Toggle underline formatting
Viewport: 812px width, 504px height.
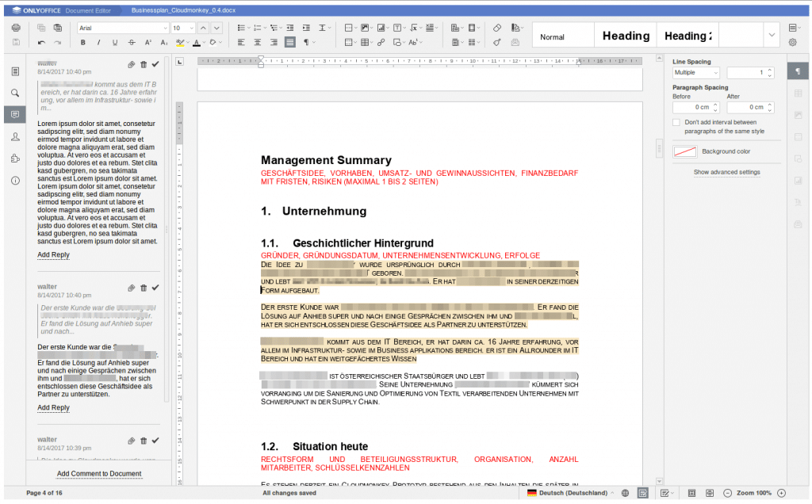click(x=115, y=43)
